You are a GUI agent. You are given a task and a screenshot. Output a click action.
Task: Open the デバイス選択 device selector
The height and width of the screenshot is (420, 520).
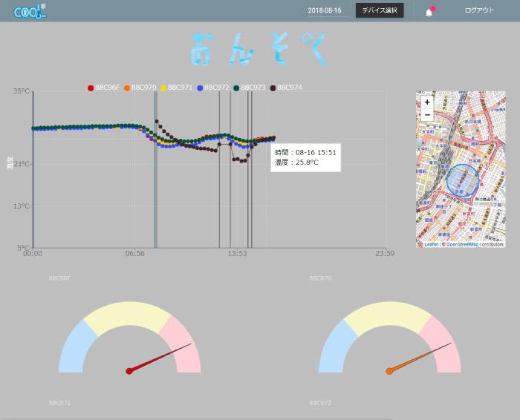[380, 10]
